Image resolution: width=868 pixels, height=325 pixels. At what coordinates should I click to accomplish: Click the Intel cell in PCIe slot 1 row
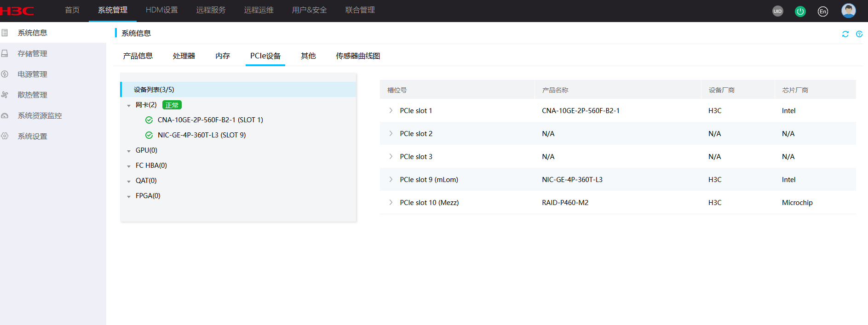click(x=788, y=111)
